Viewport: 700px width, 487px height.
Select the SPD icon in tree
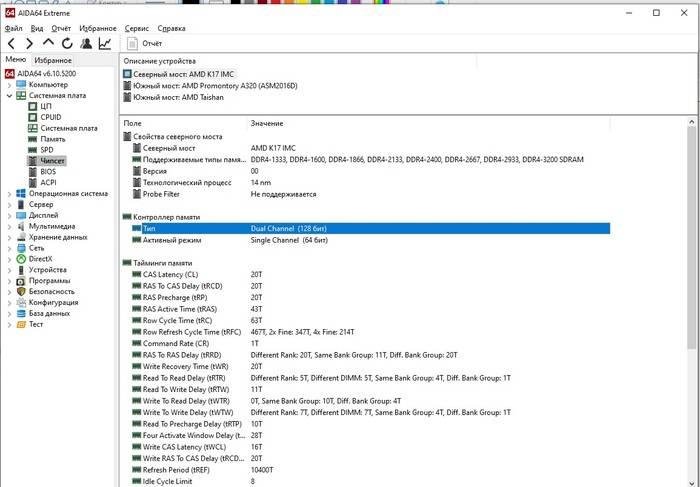33,150
